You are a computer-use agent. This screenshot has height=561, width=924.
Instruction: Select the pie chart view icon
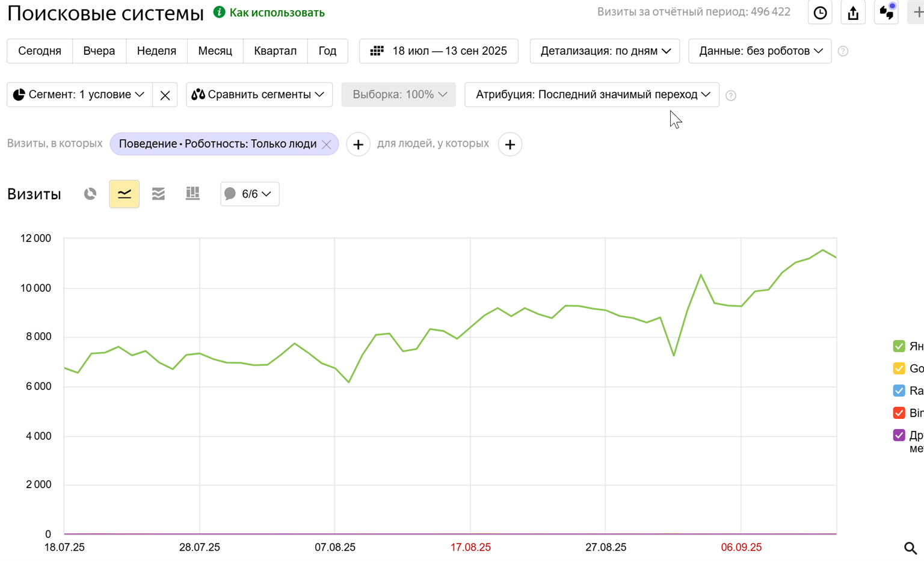[x=90, y=194]
